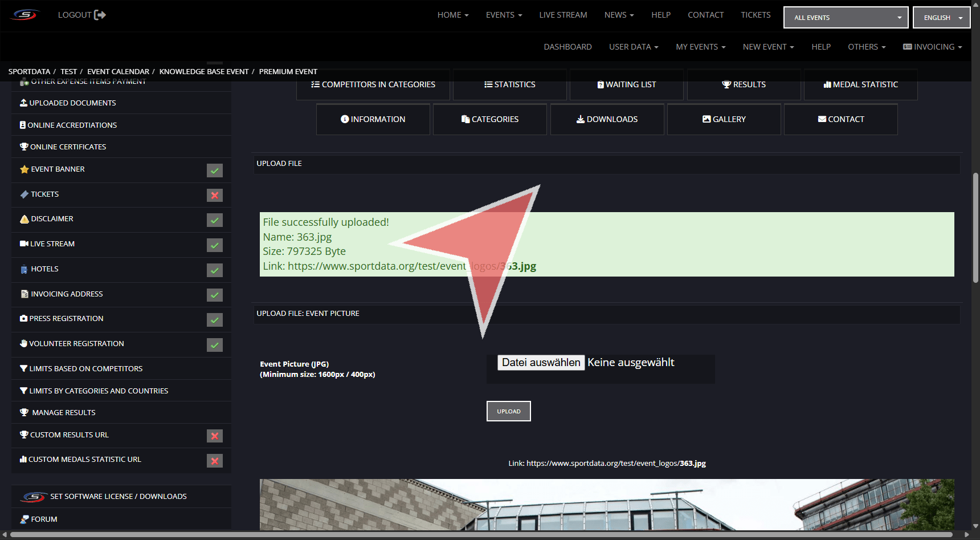Select the Downloads tab

(x=607, y=119)
